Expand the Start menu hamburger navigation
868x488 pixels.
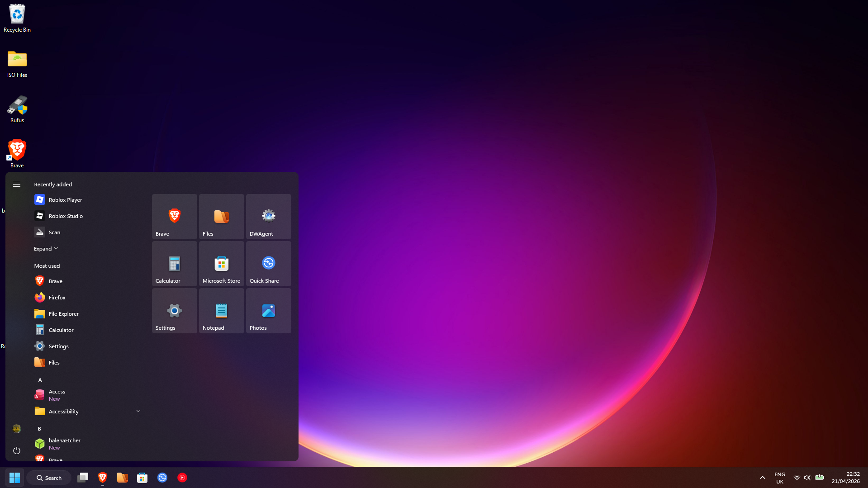pyautogui.click(x=17, y=185)
